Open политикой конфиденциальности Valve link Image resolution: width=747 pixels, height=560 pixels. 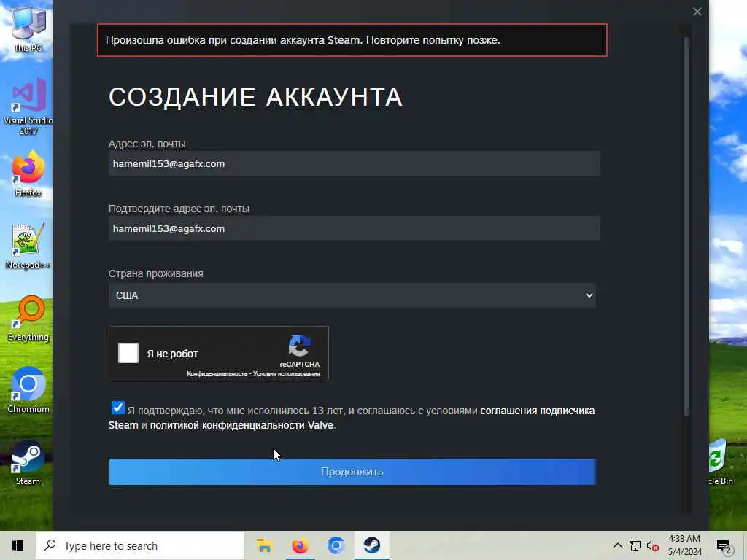click(x=241, y=425)
